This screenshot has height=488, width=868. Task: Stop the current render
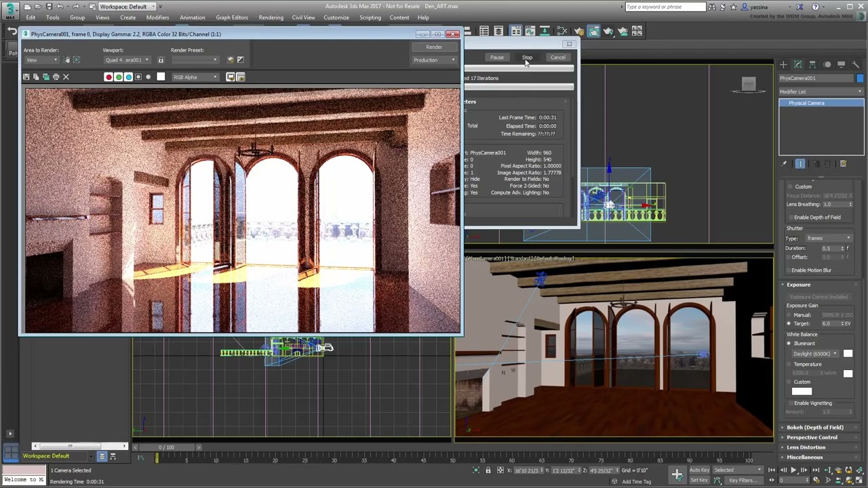pyautogui.click(x=528, y=58)
